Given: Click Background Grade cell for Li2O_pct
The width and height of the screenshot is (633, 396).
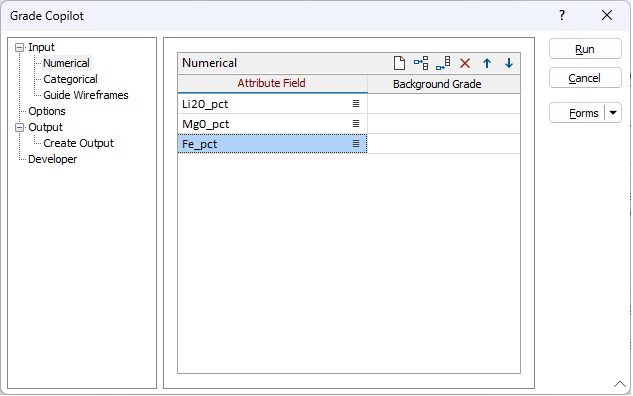Looking at the screenshot, I should pos(444,104).
